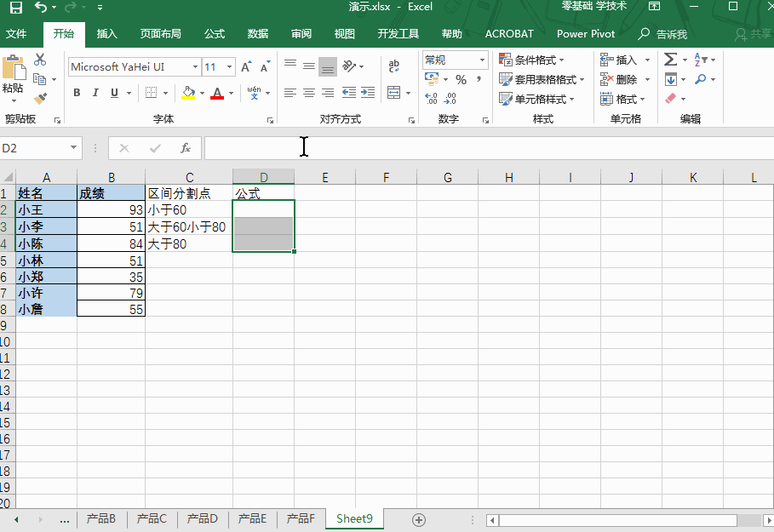Click the Select All corner triangle
Screen dimensions: 774x532
pos(8,177)
